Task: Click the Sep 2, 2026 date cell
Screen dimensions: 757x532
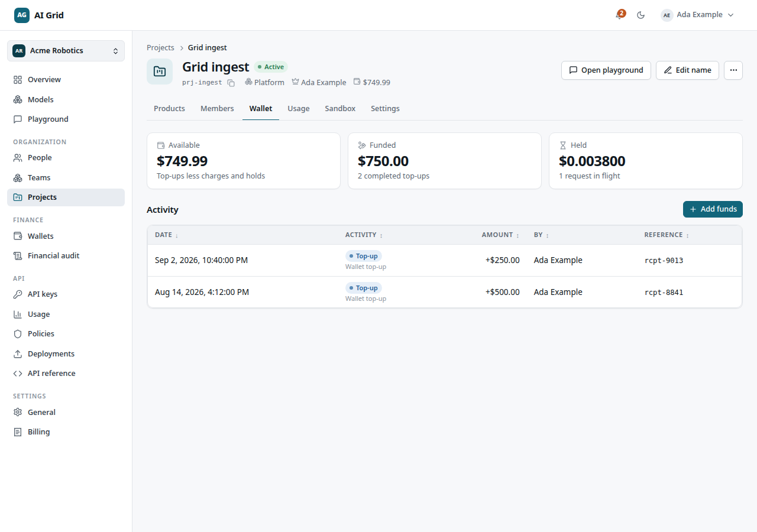Action: point(201,260)
